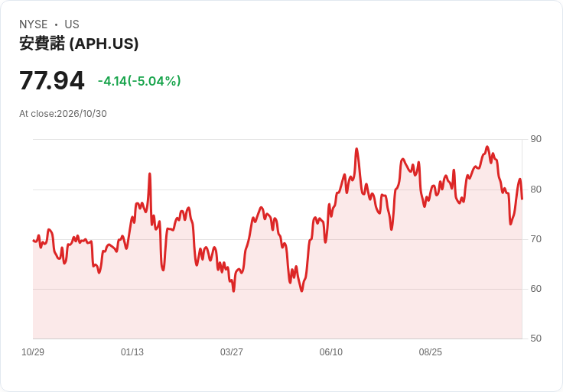This screenshot has height=392, width=563.
Task: Click the US market label
Action: (x=72, y=24)
